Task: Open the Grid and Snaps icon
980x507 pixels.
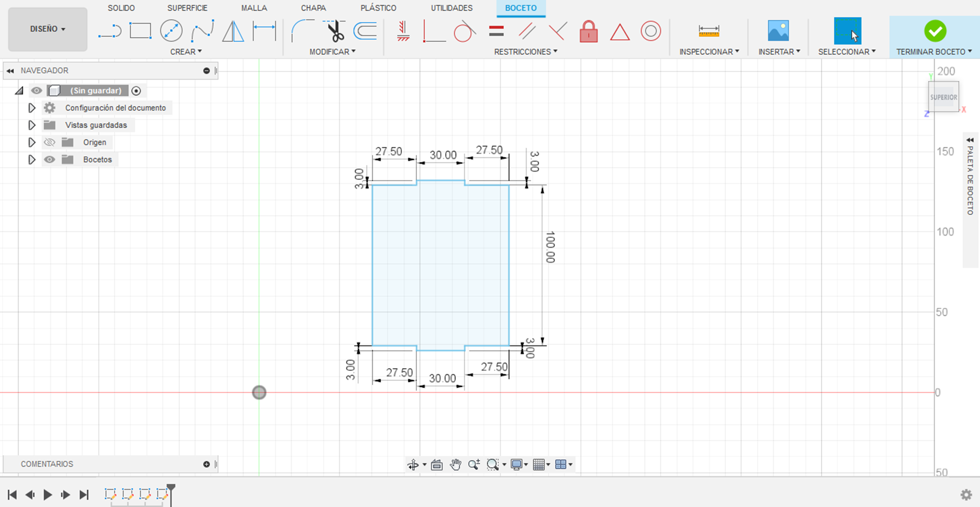Action: (539, 465)
